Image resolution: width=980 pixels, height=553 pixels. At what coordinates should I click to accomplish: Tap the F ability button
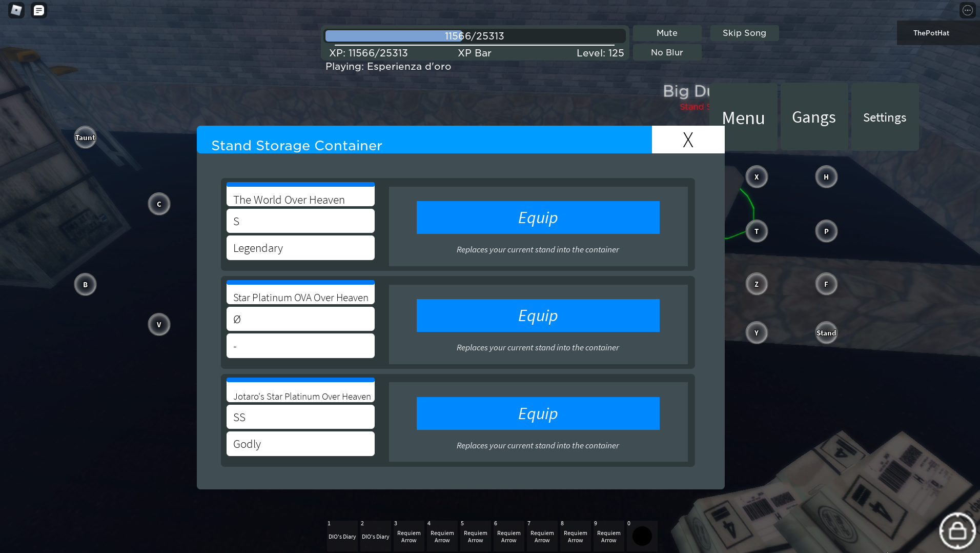point(826,284)
